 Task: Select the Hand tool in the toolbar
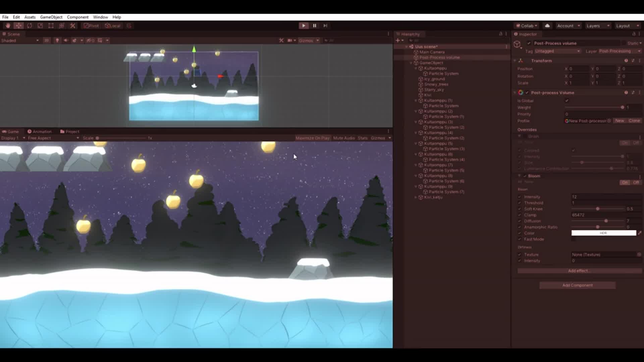pos(8,25)
